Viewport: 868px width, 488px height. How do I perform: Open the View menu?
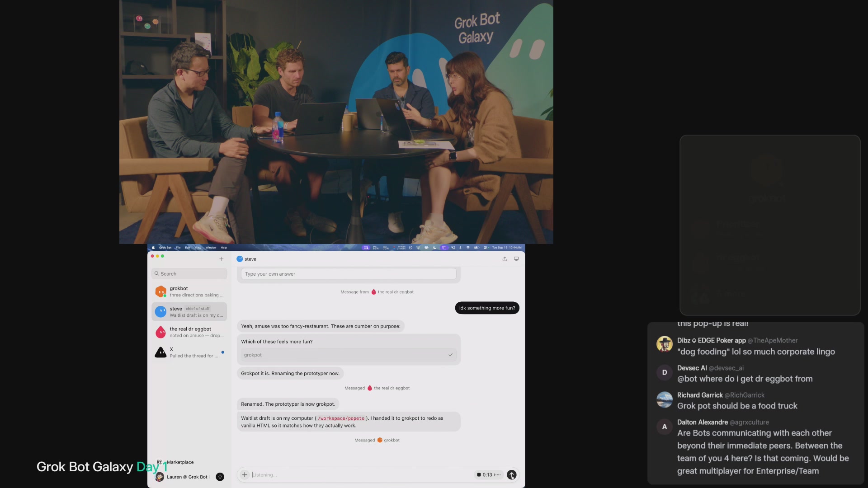coord(198,248)
